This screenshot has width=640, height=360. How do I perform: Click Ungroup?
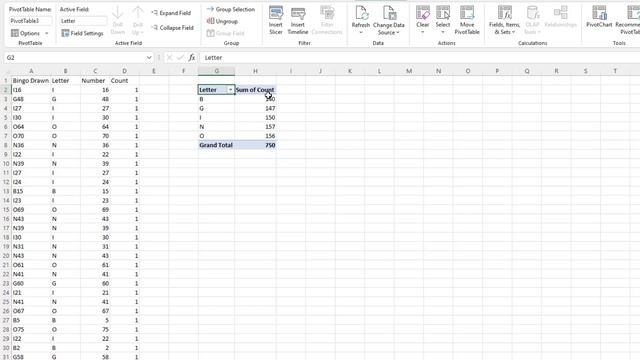click(x=222, y=21)
